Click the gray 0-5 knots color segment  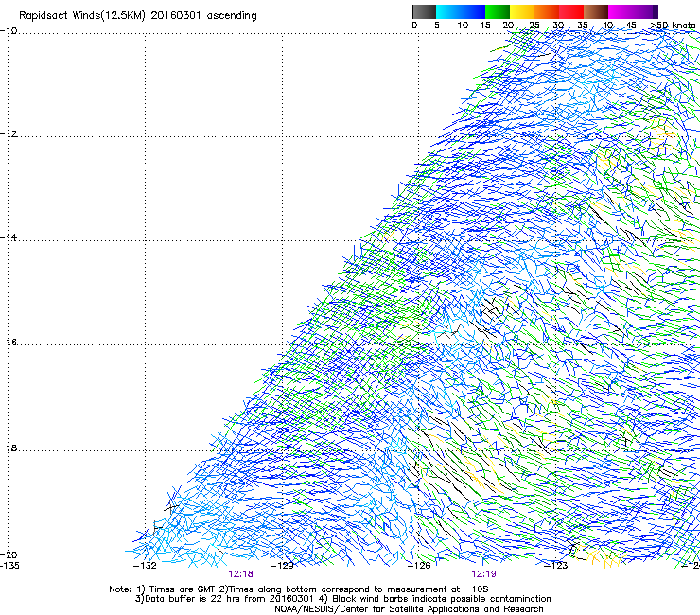pos(424,11)
